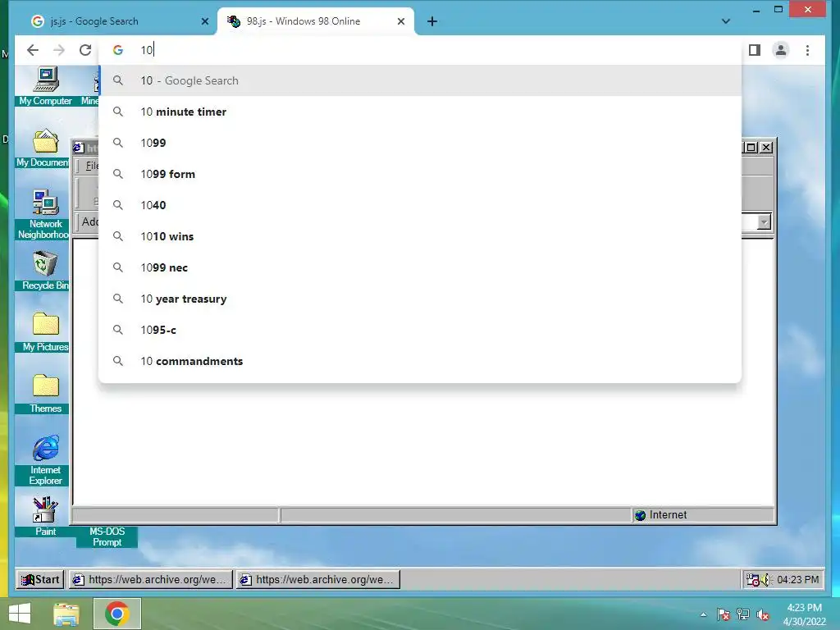This screenshot has width=840, height=630.
Task: Click the Windows 98 clock 04:23 PM
Action: click(x=797, y=580)
